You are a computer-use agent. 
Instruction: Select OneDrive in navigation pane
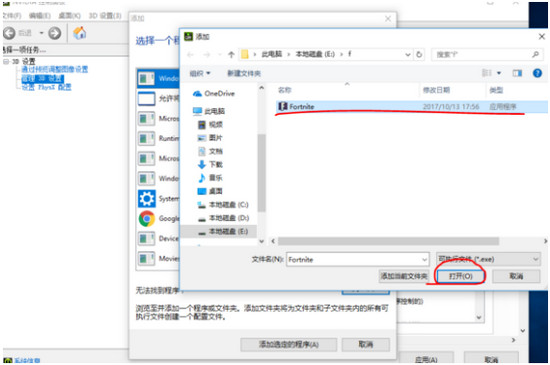click(214, 94)
